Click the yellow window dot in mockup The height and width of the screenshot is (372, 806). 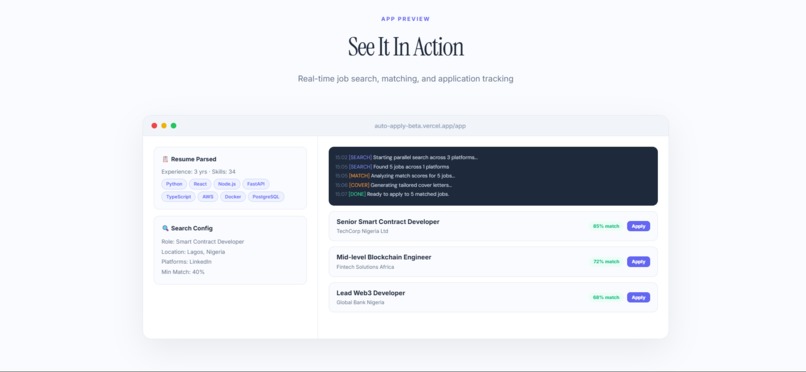click(x=164, y=125)
